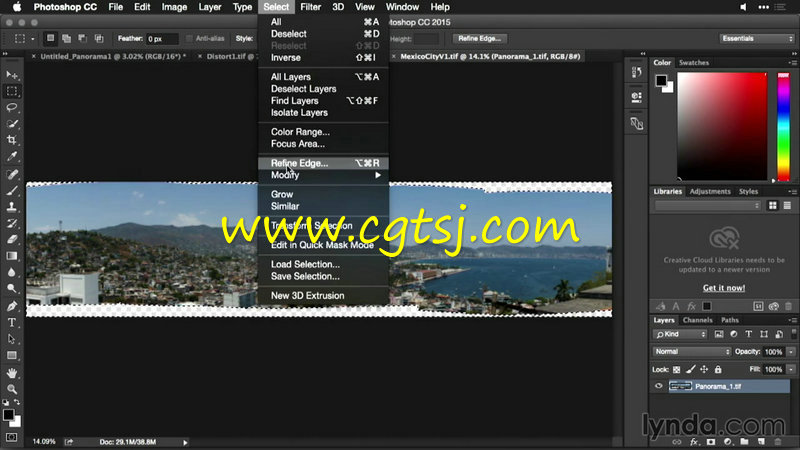800x450 pixels.
Task: Switch libraries to list view
Action: 787,206
